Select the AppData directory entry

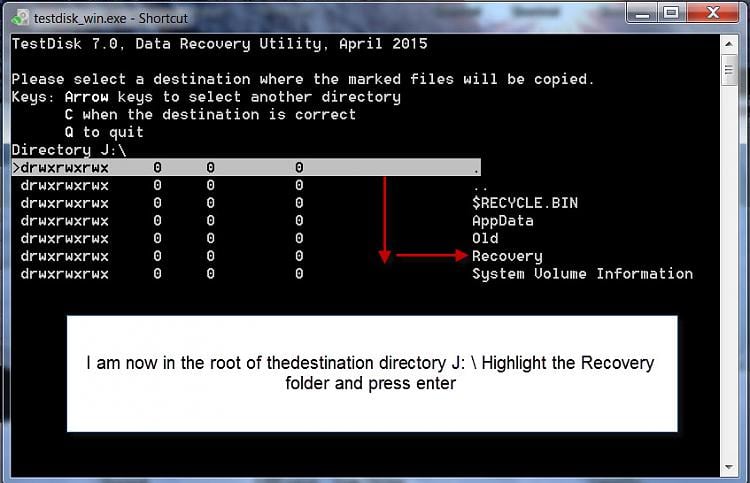coord(503,220)
